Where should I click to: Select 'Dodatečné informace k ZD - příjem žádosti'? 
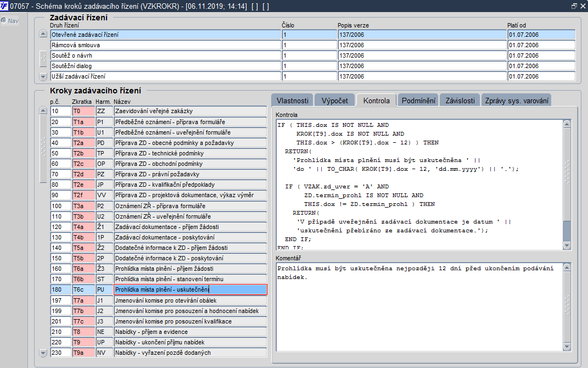pos(191,248)
